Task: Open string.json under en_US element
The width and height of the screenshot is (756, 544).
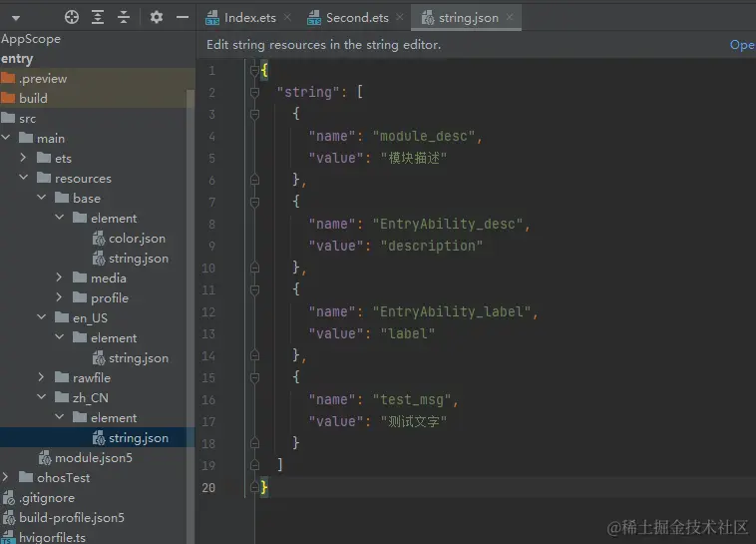Action: pos(139,358)
